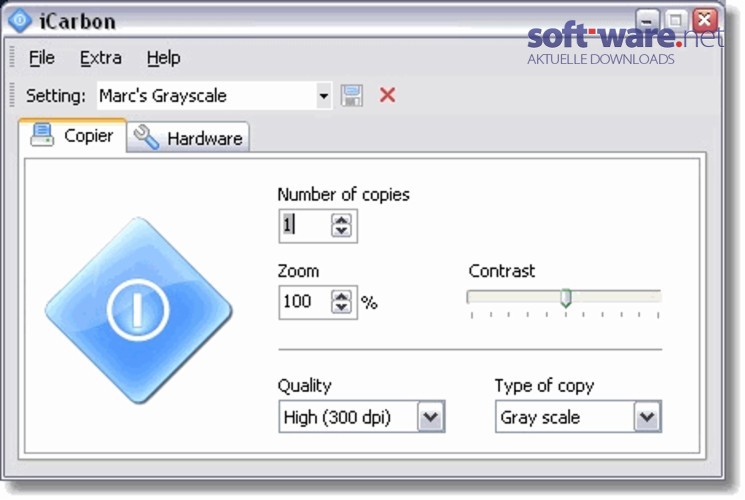Viewport: 745px width, 500px height.
Task: Switch to the Copier tab
Action: (x=73, y=135)
